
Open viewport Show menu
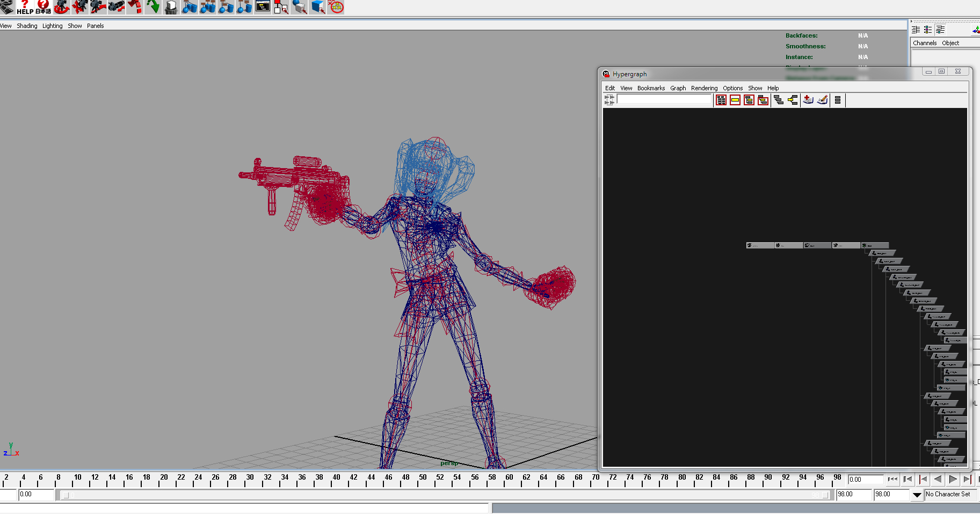coord(75,26)
